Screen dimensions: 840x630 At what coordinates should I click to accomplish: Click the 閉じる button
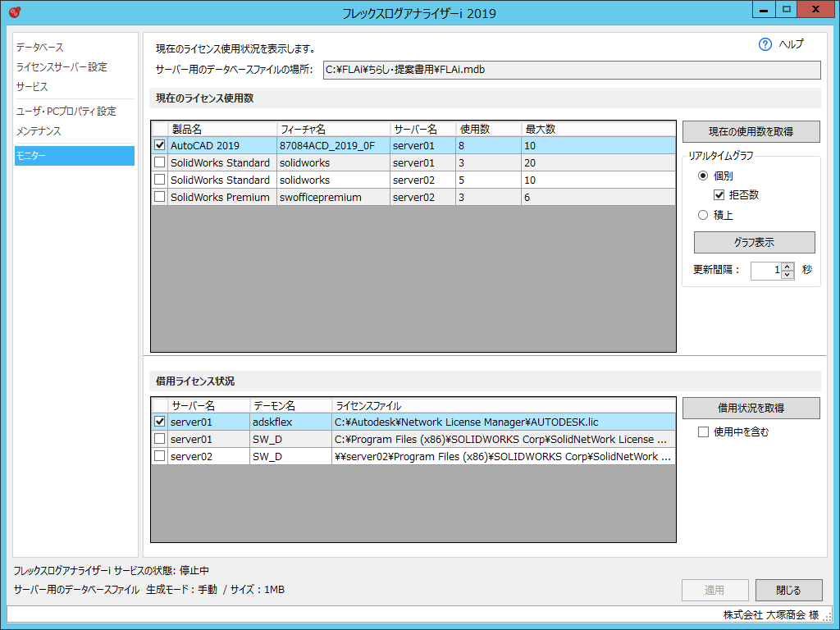pyautogui.click(x=788, y=590)
